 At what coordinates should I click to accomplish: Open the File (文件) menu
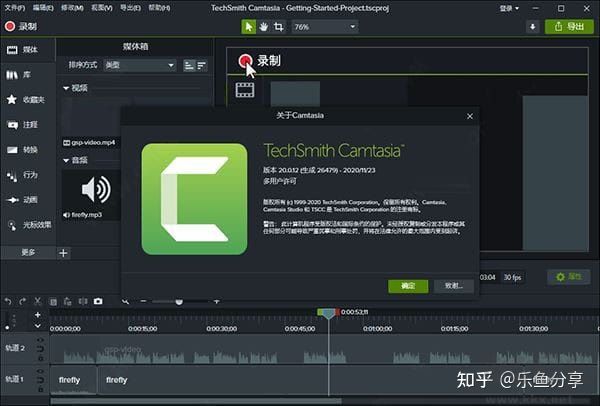[12, 7]
